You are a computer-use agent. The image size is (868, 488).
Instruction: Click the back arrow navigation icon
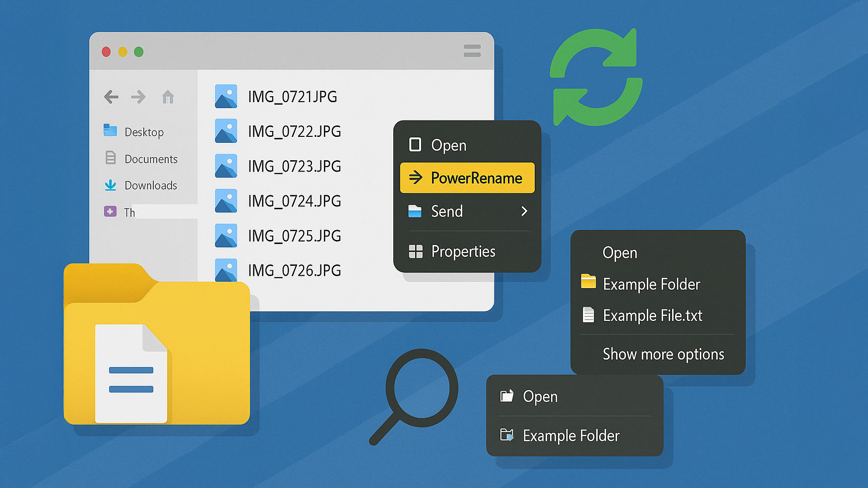point(111,97)
